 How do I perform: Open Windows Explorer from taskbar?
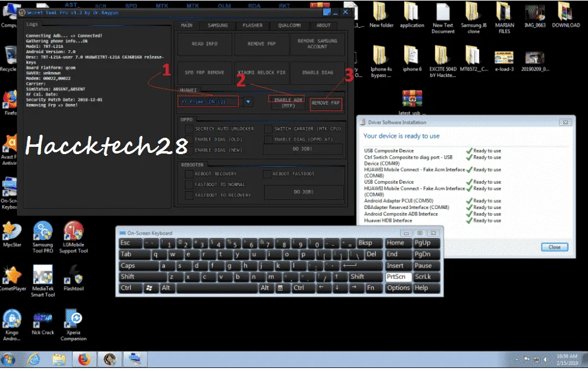59,360
